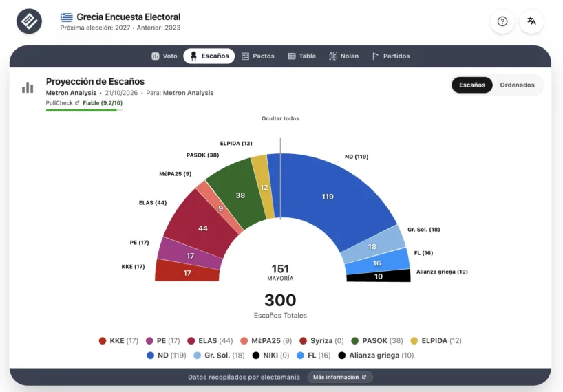The image size is (563, 392).
Task: Select the Escaños tab in navigation bar
Action: 209,56
